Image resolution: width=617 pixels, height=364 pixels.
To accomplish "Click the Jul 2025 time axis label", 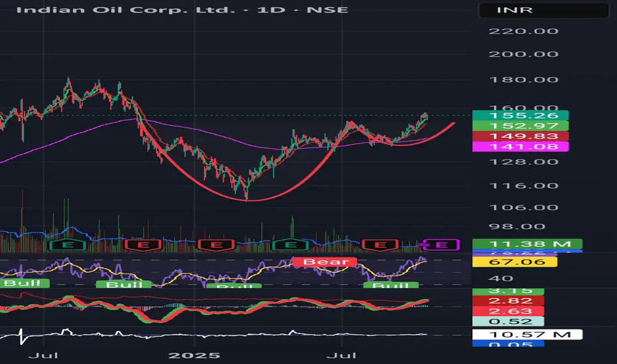I will [x=342, y=356].
